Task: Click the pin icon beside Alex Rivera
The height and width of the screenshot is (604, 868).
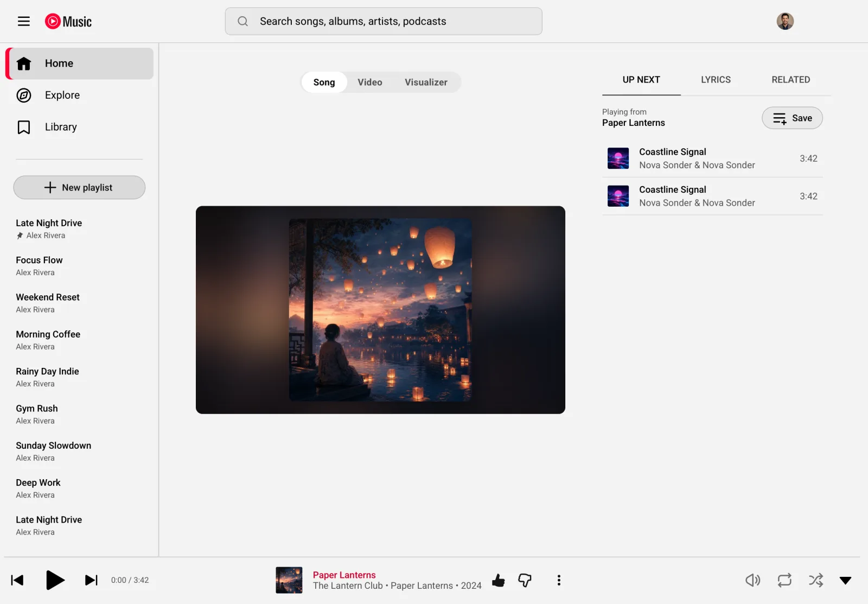Action: (x=20, y=236)
